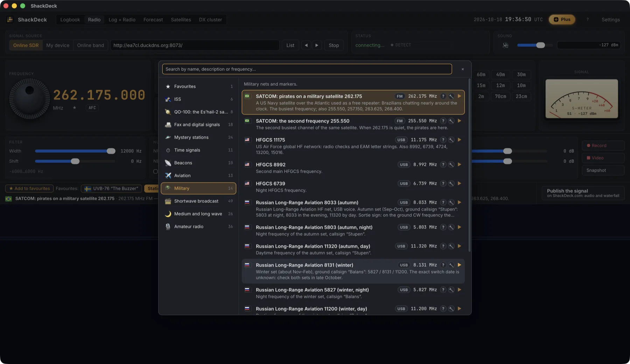Select the Online SDR signal source

(x=26, y=45)
